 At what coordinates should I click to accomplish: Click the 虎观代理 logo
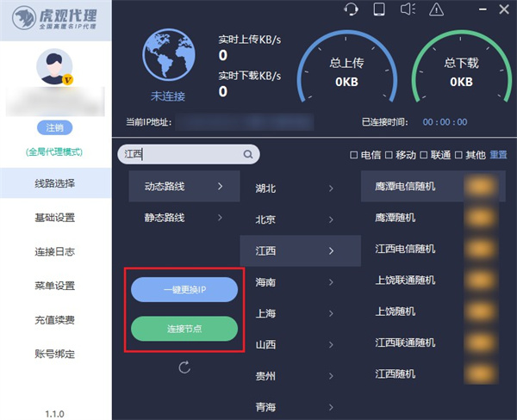(55, 18)
